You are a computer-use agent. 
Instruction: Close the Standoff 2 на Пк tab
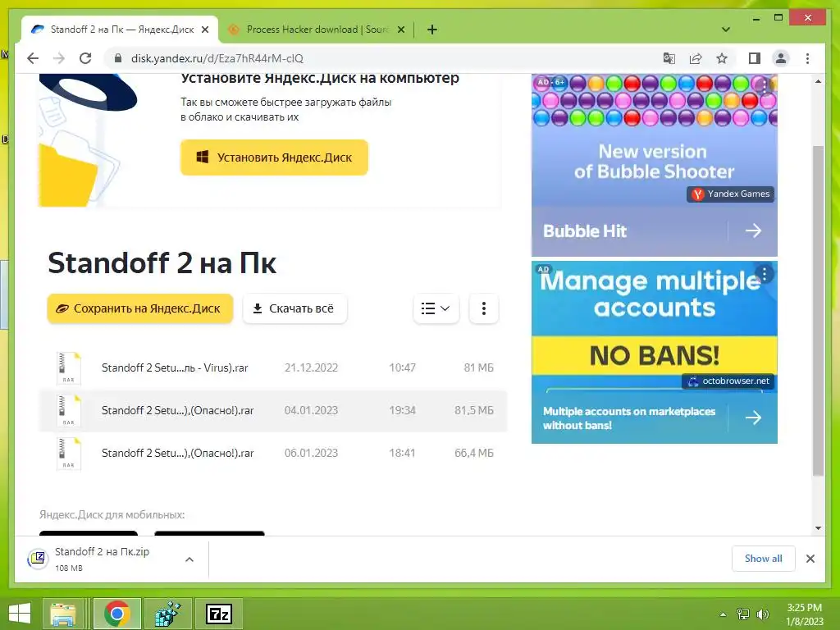click(204, 30)
